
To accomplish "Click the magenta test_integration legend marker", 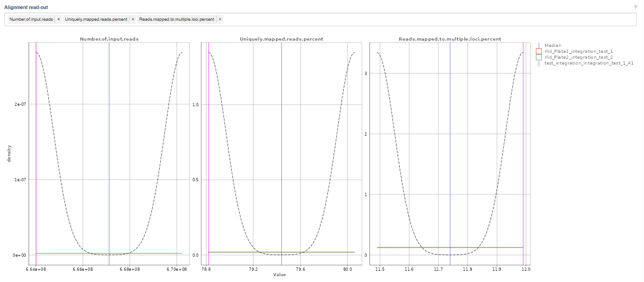I will [538, 64].
